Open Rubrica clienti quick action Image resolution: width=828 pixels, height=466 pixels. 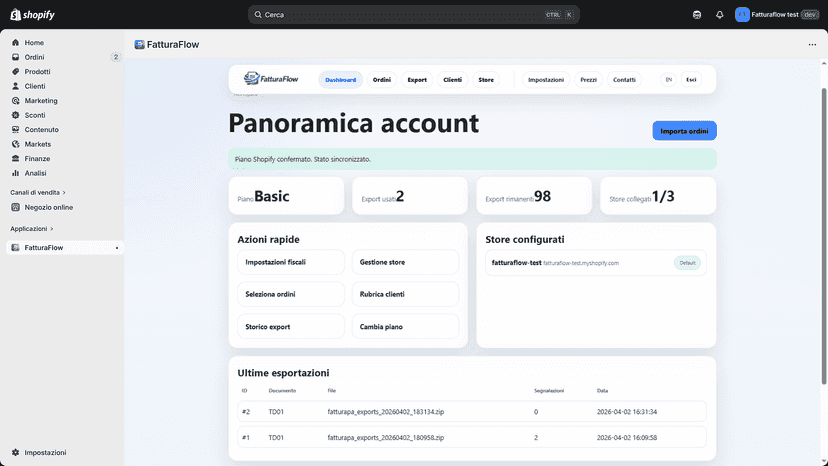point(405,294)
